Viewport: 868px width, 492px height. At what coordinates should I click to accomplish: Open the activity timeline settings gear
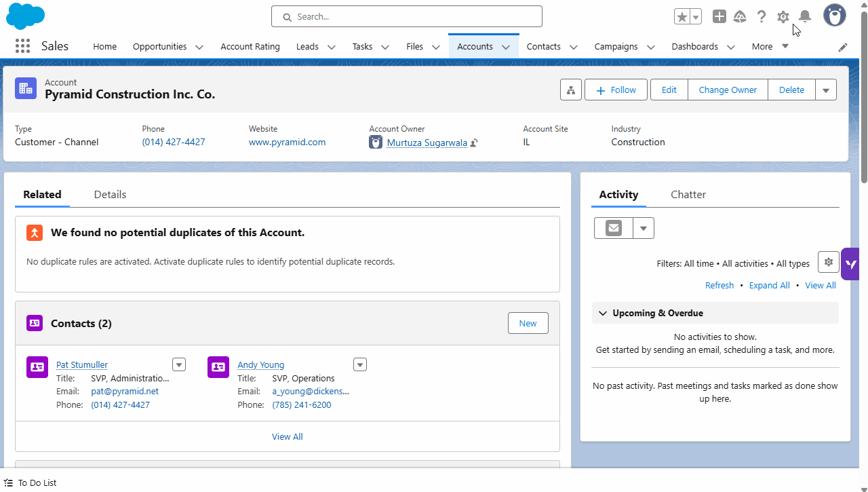[829, 262]
